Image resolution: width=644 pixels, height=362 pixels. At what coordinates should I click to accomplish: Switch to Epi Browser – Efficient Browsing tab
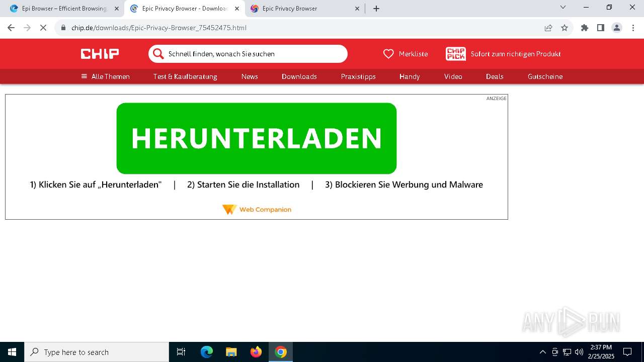[x=64, y=9]
